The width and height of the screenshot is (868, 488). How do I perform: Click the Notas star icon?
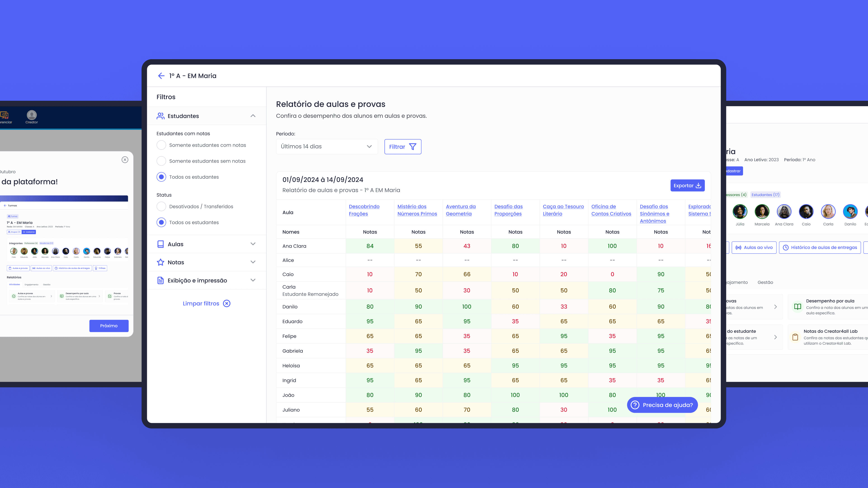click(x=160, y=262)
